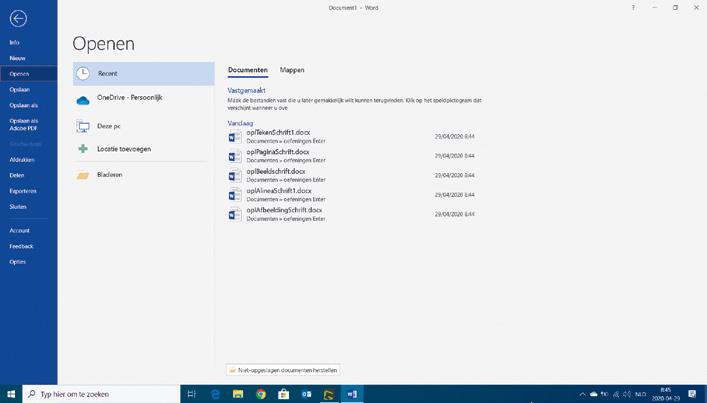Launch Microsoft Edge from the taskbar
This screenshot has height=403, width=707.
(215, 394)
